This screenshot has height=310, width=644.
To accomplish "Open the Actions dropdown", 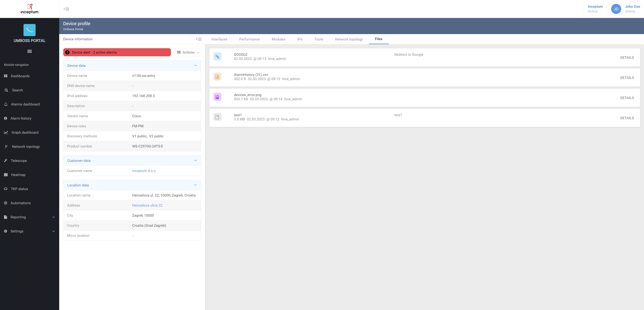I will (x=188, y=52).
